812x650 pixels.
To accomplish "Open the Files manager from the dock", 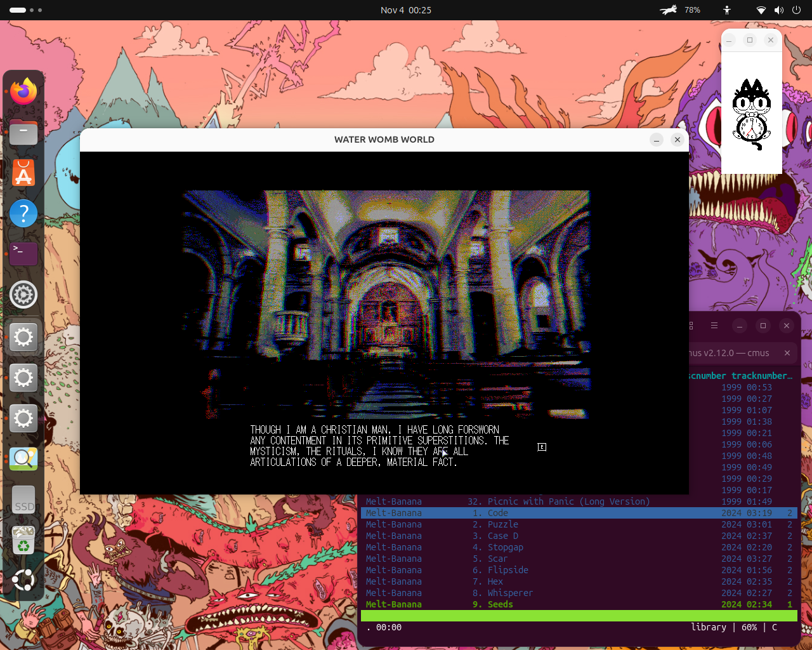I will pyautogui.click(x=23, y=132).
